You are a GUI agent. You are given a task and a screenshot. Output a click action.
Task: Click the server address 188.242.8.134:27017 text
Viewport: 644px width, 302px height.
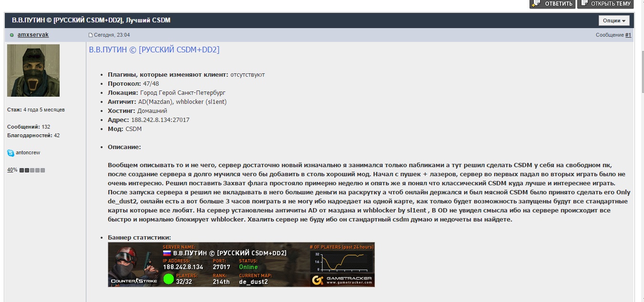pos(160,120)
